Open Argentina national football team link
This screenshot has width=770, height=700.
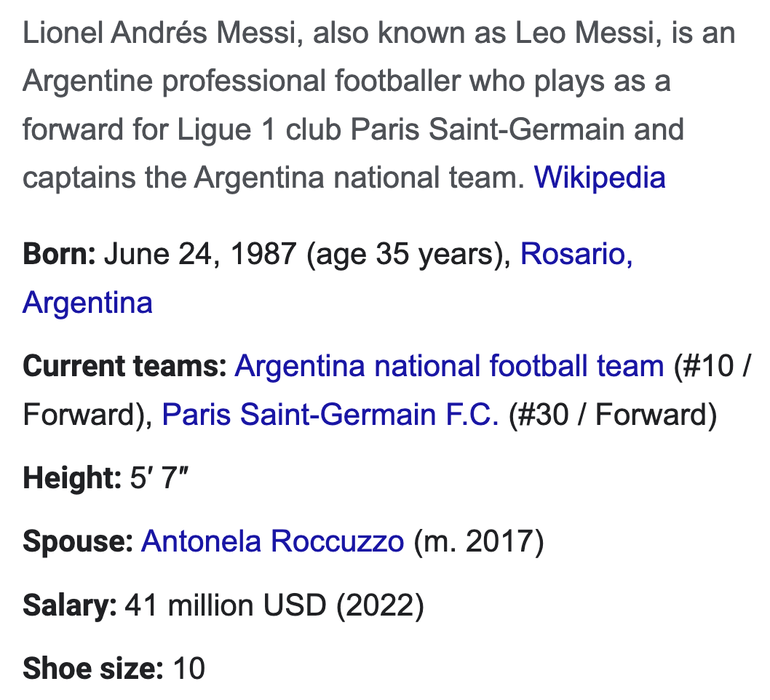(449, 366)
